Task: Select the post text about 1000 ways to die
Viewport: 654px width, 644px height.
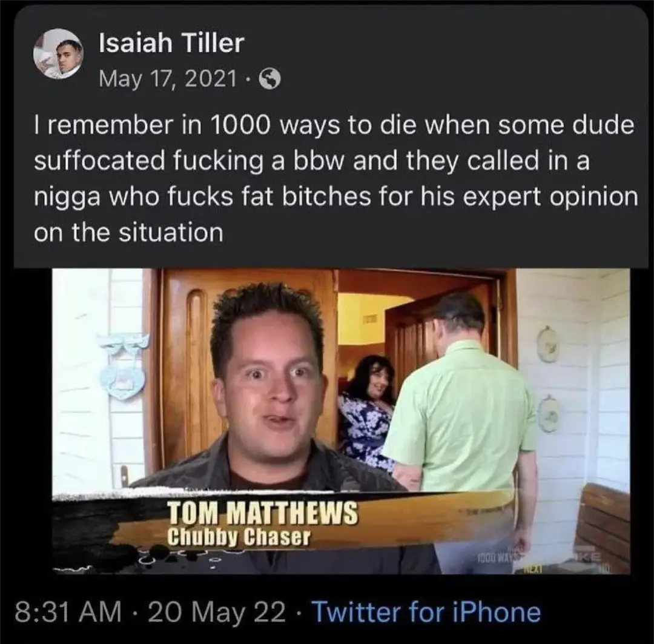Action: 335,178
